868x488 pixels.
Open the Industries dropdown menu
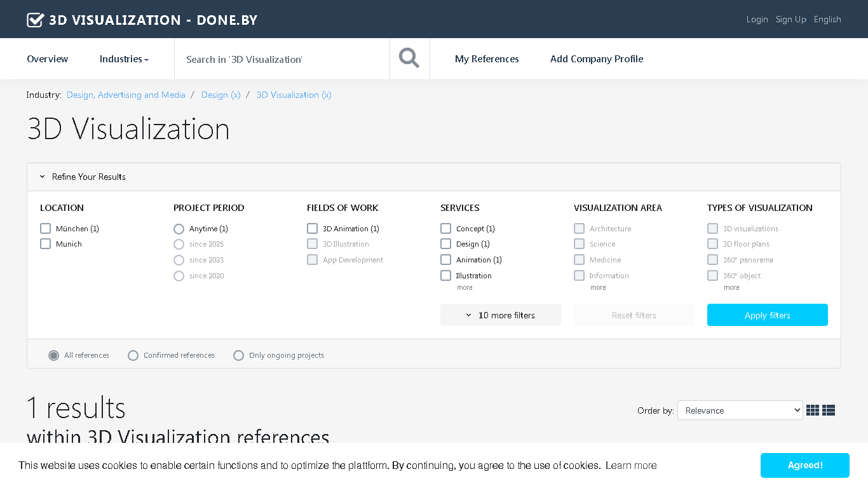pos(124,58)
